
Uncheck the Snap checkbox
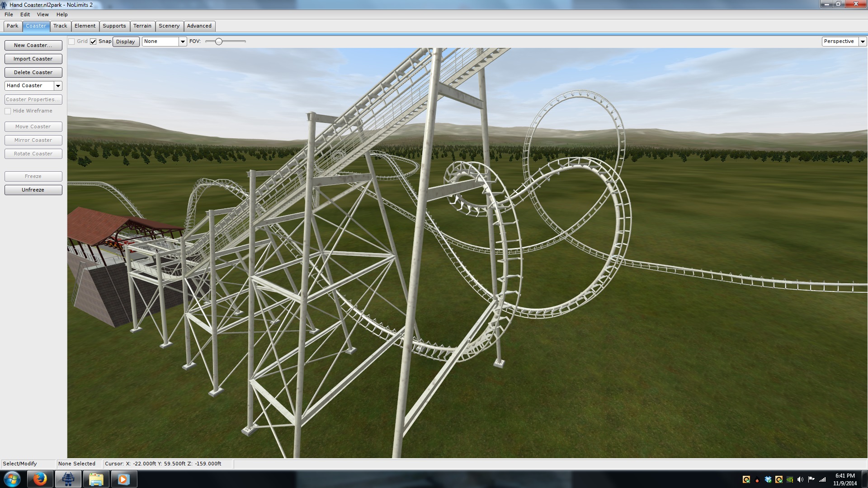click(93, 42)
